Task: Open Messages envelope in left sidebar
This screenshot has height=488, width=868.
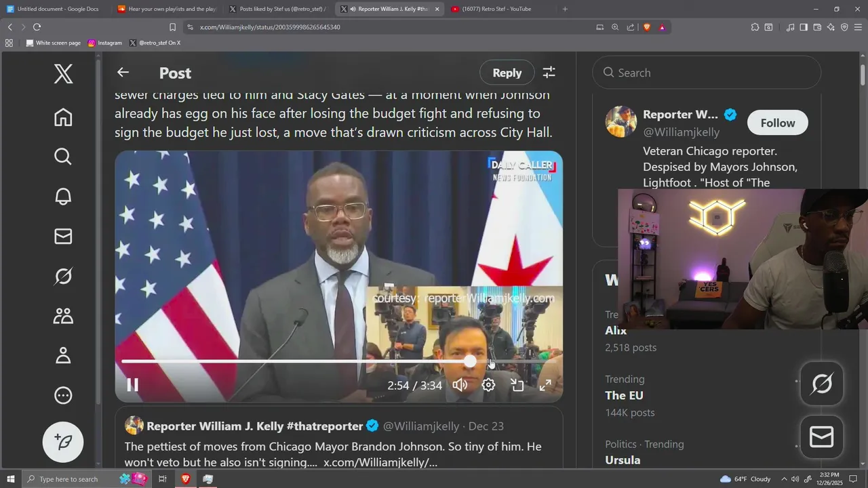Action: click(63, 236)
